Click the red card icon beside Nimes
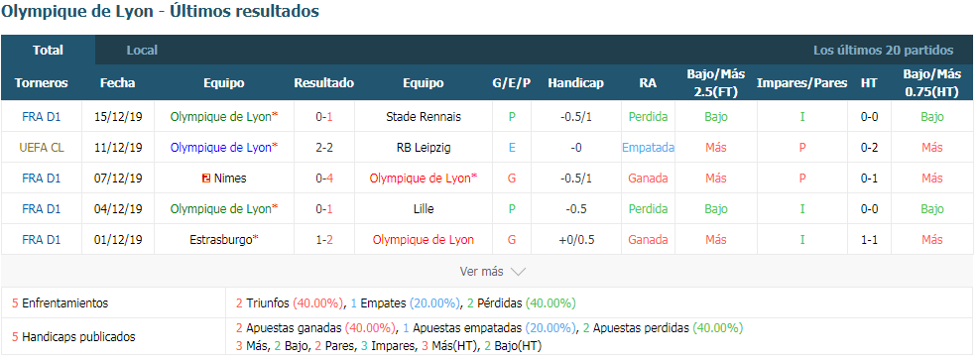Screen dimensions: 980x361 (x=205, y=179)
